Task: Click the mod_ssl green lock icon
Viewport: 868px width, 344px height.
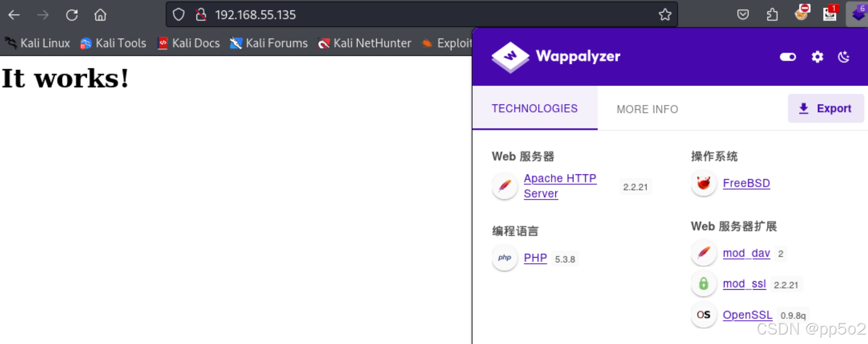Action: point(704,284)
